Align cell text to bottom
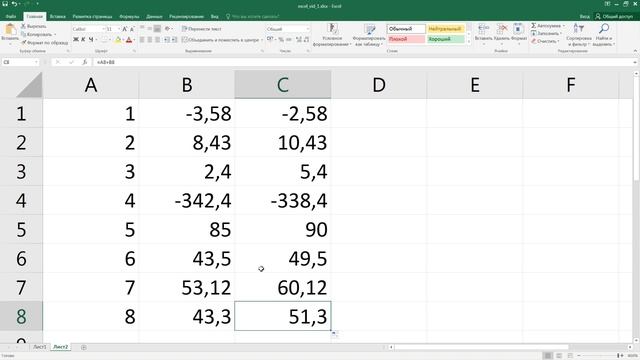 click(157, 29)
